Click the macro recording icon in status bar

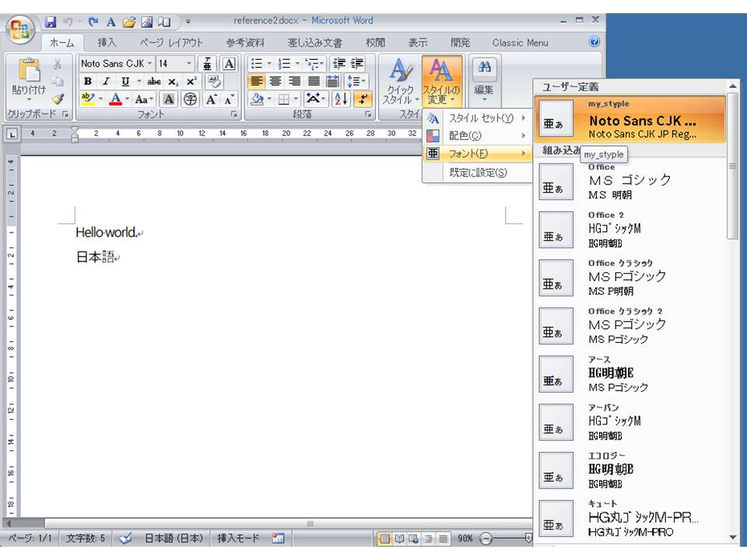(x=279, y=538)
